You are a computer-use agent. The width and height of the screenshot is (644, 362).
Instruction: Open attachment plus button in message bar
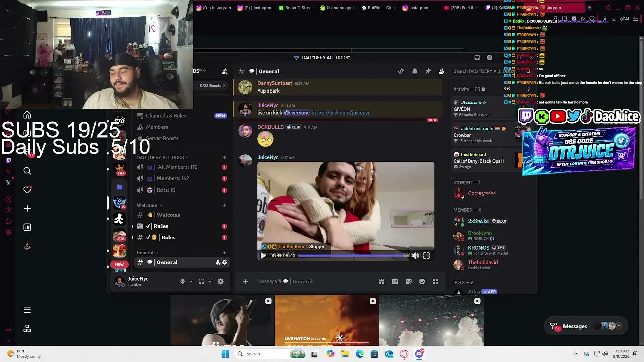[245, 282]
